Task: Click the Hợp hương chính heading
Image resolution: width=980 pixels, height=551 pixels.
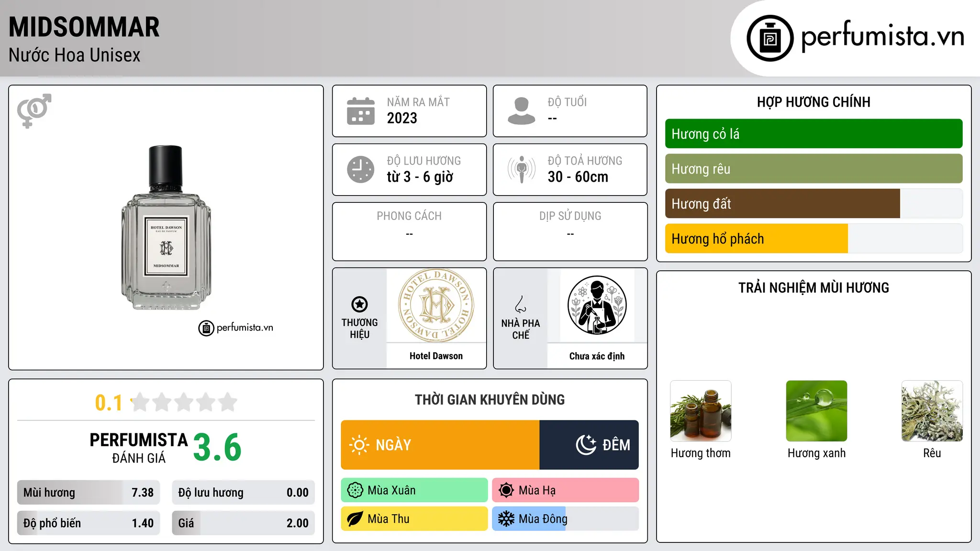Action: 814,102
